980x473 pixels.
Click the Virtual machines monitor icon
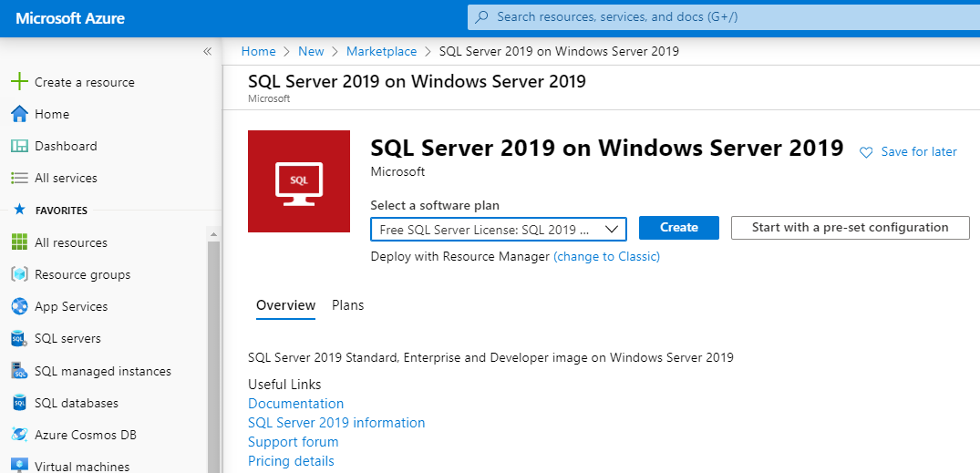point(20,466)
